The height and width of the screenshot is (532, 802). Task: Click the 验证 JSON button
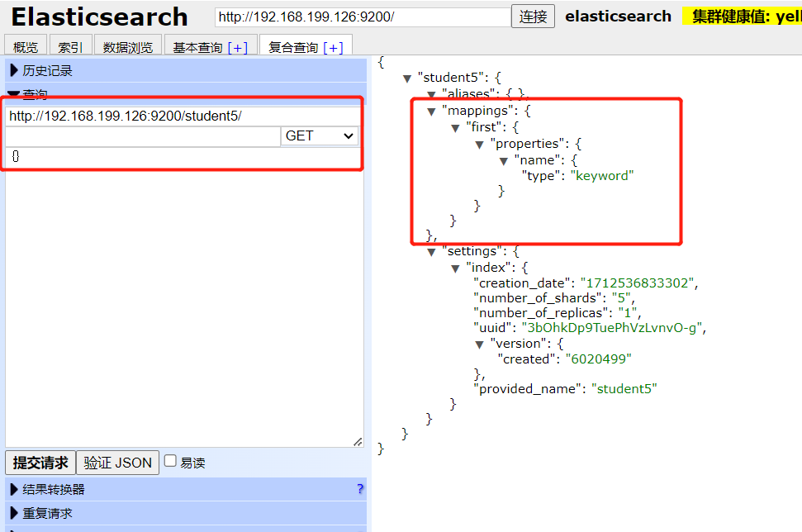(x=117, y=463)
